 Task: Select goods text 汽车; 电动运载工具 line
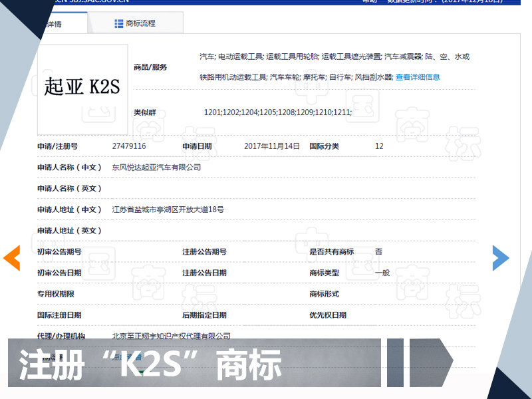334,57
